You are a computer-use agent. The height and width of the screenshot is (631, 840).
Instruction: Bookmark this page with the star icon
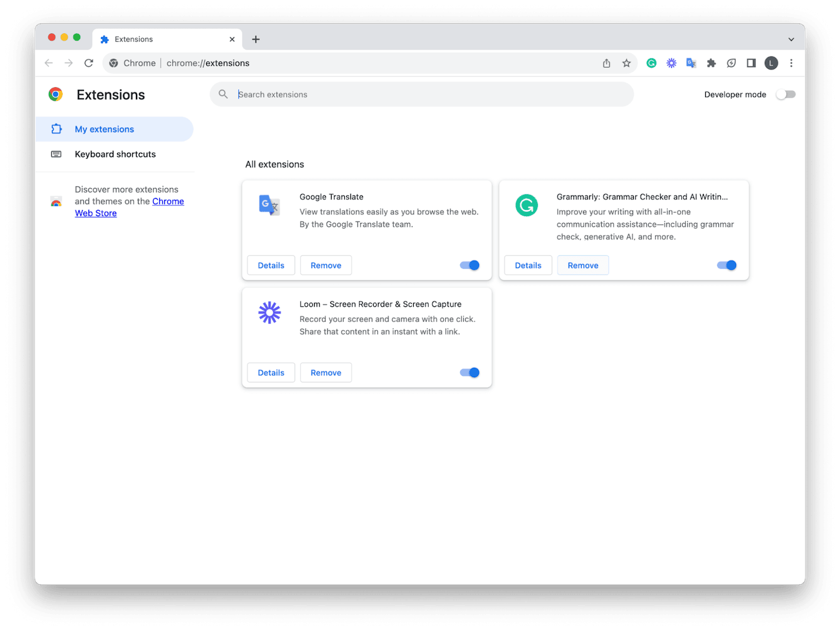[626, 63]
